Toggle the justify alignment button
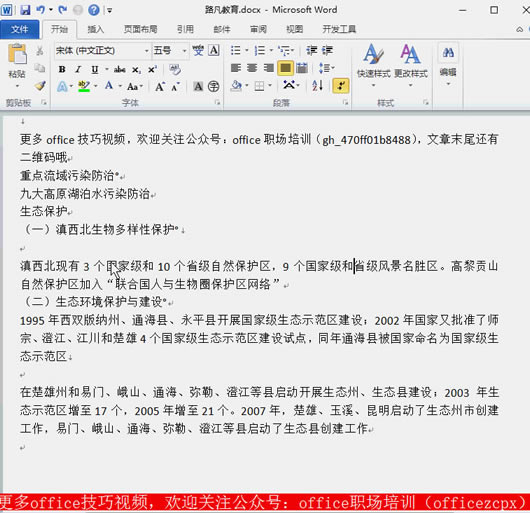 285,68
